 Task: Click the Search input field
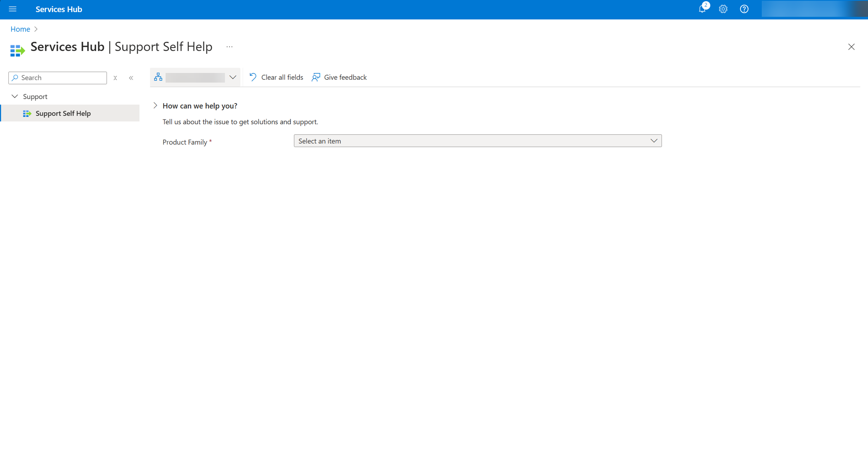57,77
